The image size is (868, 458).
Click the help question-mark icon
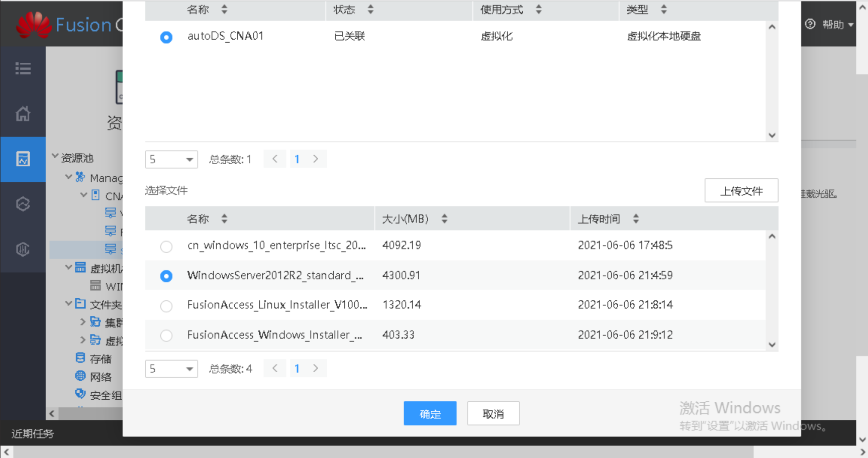[810, 24]
